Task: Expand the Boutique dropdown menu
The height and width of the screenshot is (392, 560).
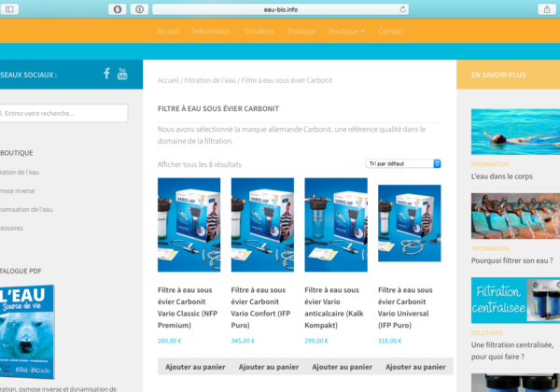Action: click(x=346, y=31)
